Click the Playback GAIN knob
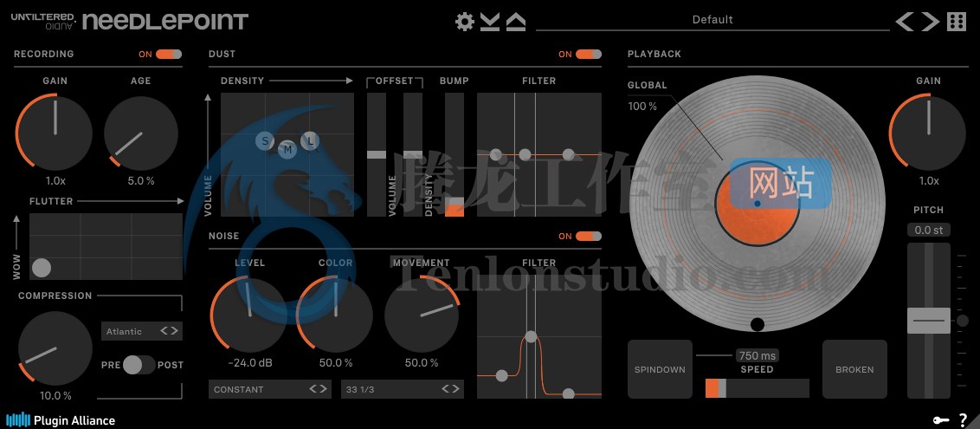The image size is (980, 429). click(928, 132)
